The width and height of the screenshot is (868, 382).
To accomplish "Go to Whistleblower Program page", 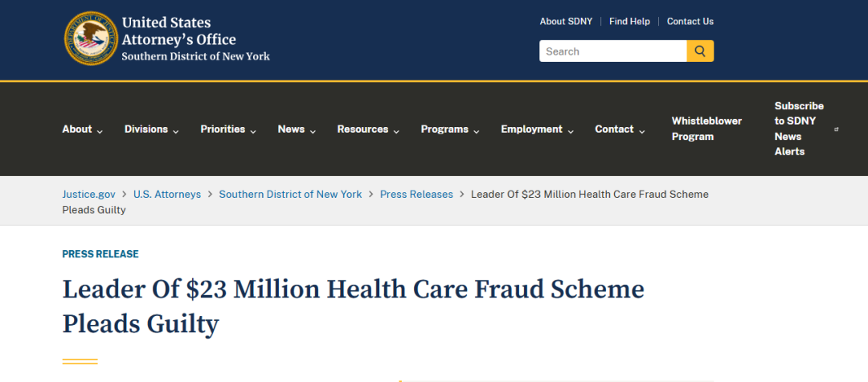I will click(707, 129).
